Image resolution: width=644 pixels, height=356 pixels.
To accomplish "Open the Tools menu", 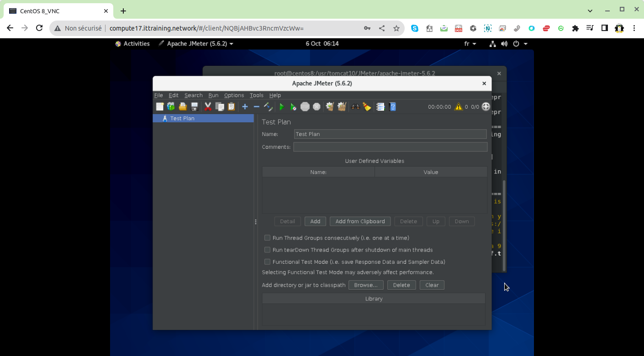I will (257, 95).
